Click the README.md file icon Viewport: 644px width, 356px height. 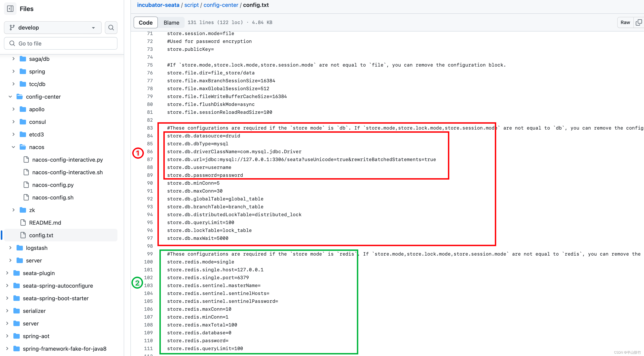23,222
